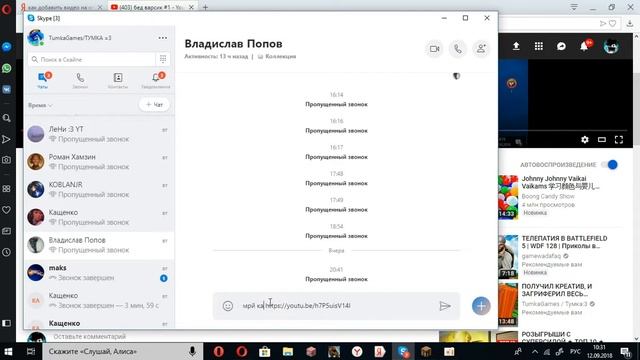640x360 pixels.
Task: Open Opera sidebar Messenger icon
Action: (7, 47)
